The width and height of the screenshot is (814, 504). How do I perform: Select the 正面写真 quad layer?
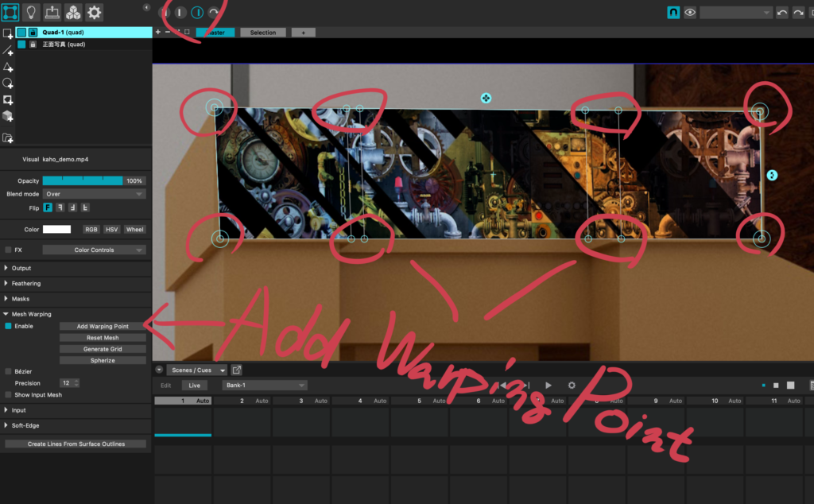[64, 45]
